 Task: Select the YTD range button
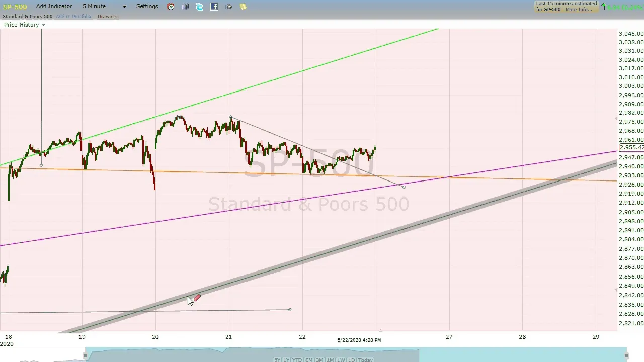[297, 360]
